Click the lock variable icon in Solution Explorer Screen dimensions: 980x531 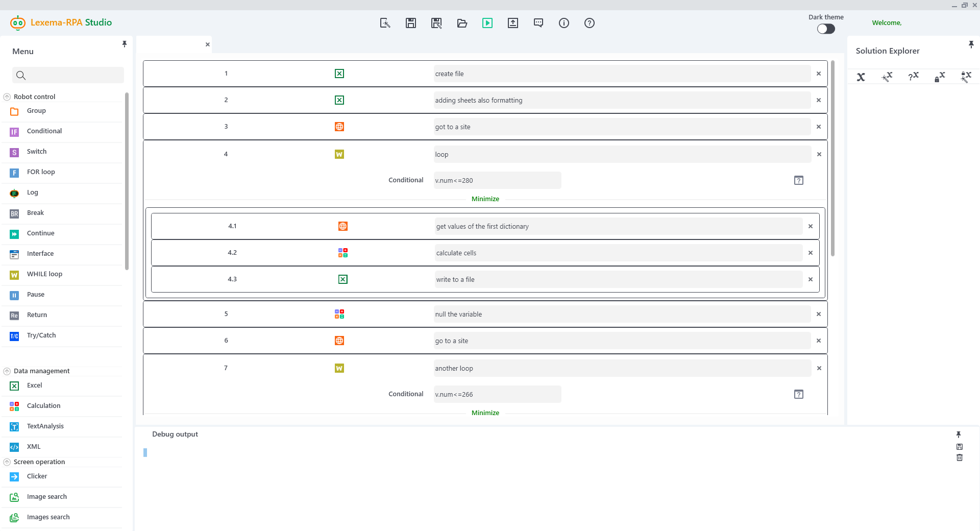[939, 77]
